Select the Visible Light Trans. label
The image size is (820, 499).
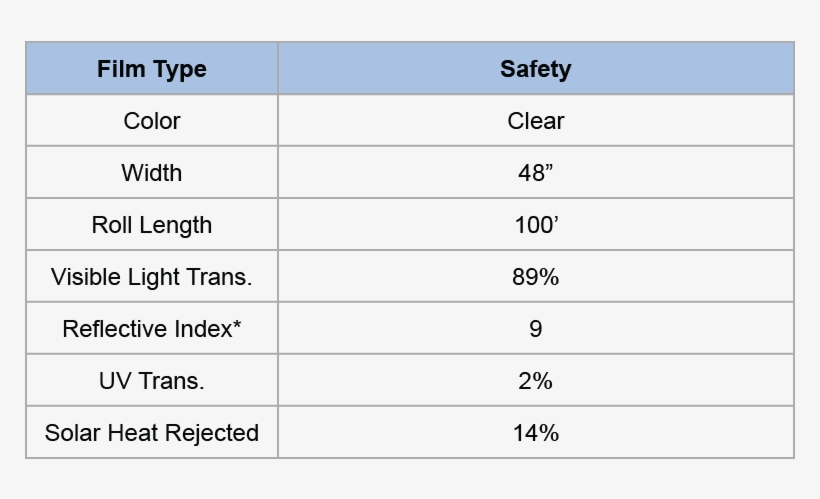152,277
